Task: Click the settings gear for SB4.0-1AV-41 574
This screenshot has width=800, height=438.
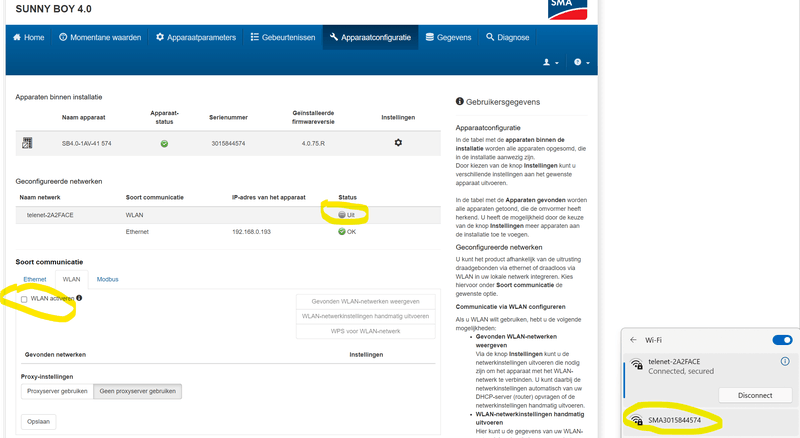Action: pyautogui.click(x=398, y=143)
